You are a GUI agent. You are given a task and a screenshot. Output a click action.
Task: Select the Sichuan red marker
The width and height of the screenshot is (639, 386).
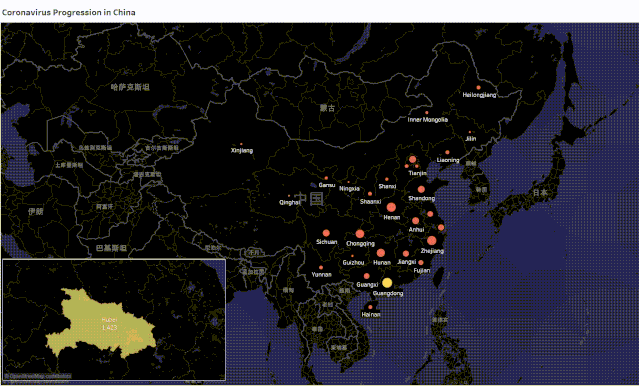(x=326, y=233)
